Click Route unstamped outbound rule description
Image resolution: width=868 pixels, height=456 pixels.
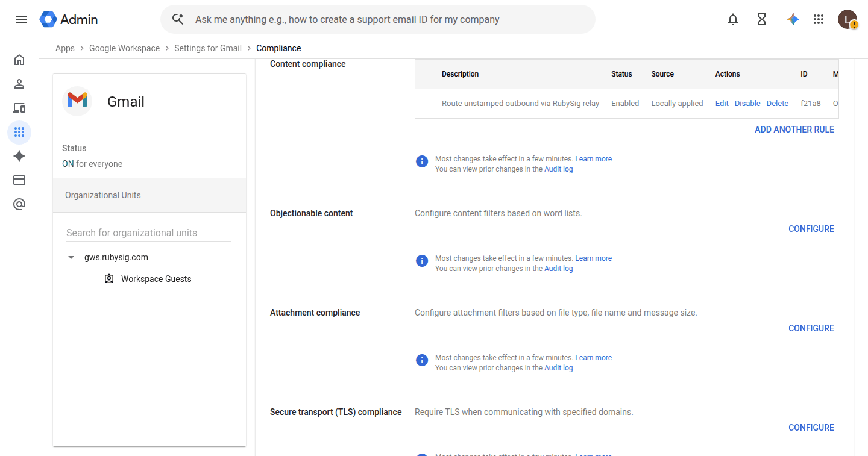[520, 104]
